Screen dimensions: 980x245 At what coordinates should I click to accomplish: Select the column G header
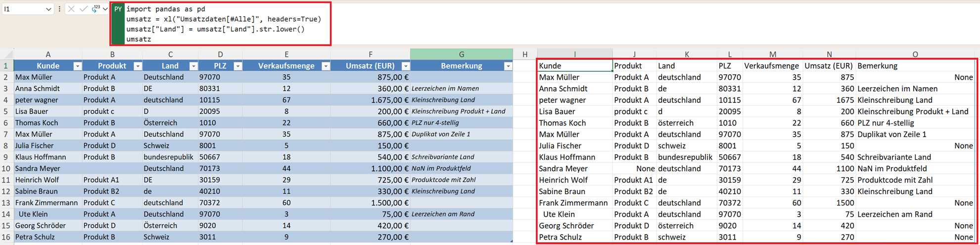(x=461, y=54)
